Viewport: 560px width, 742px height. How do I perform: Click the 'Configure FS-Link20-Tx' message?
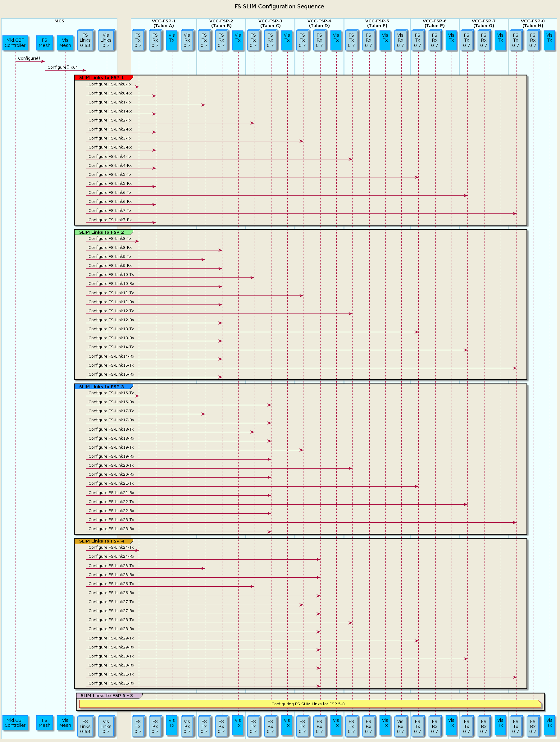pos(111,465)
